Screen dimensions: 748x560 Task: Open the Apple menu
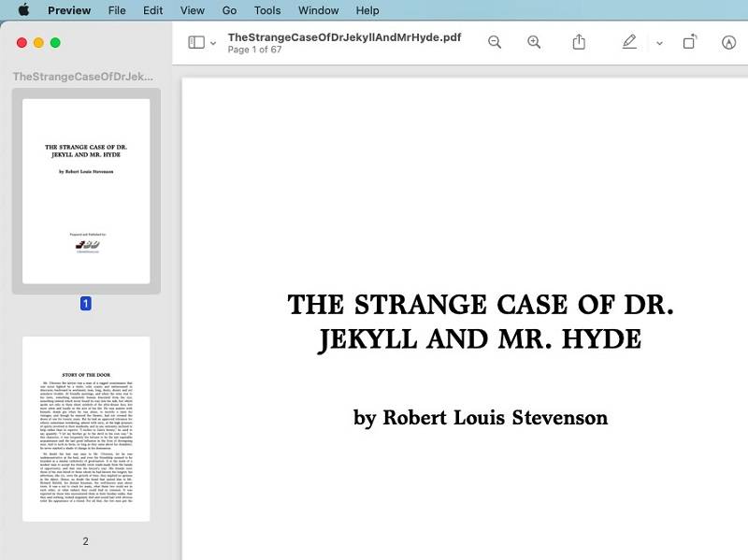point(23,10)
